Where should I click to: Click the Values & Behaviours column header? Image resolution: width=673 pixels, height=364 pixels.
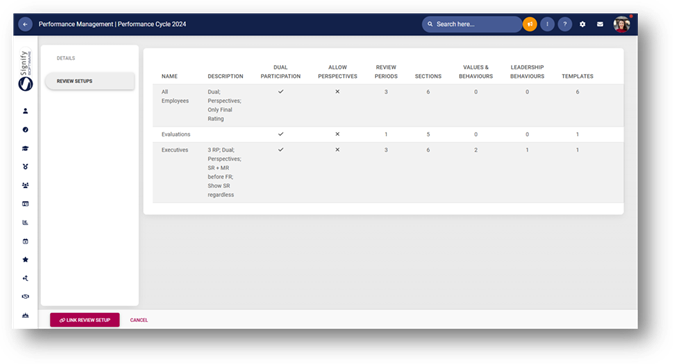tap(476, 72)
